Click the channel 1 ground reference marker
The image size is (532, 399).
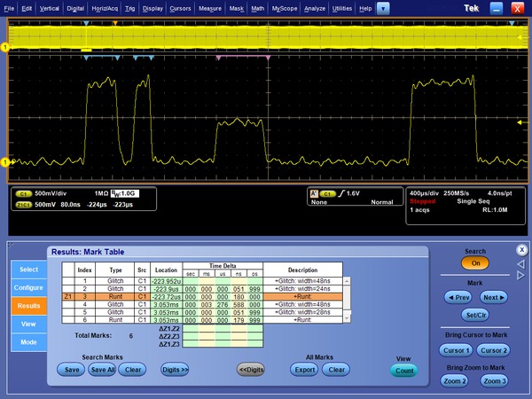[4, 161]
